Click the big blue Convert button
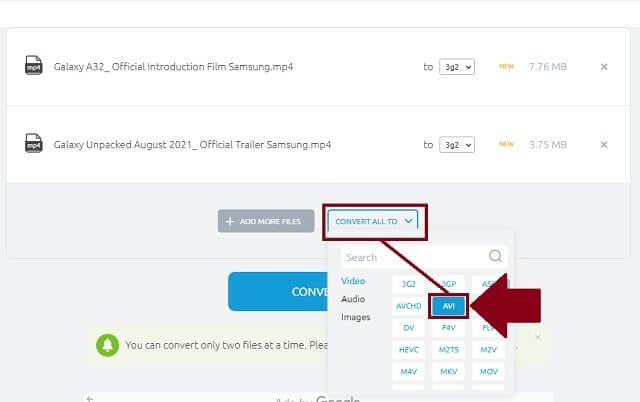Viewport: 640px width, 402px height. tap(278, 291)
